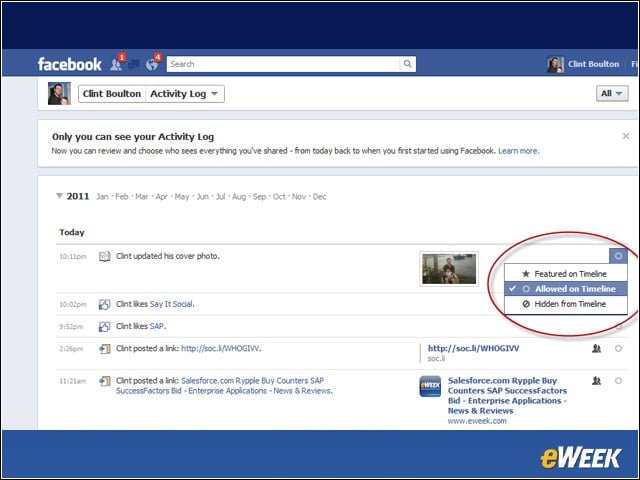This screenshot has height=480, width=640.
Task: Toggle timeline visibility button for cover photo
Action: click(x=618, y=256)
